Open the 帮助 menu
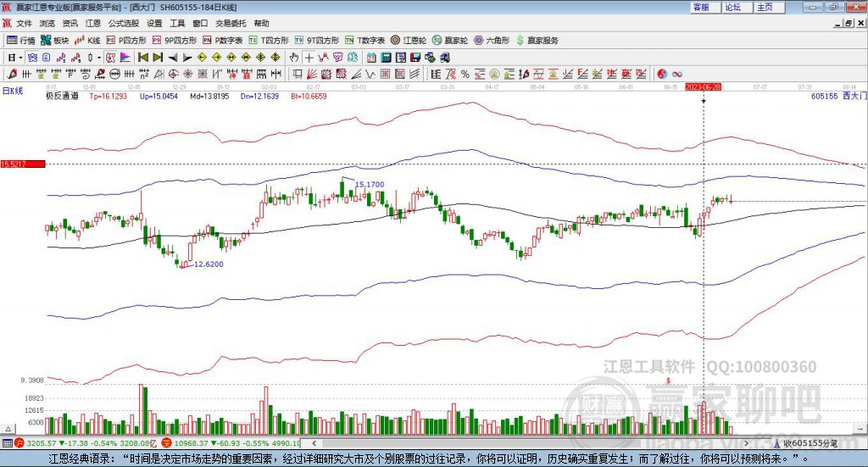868x467 pixels. coord(261,23)
